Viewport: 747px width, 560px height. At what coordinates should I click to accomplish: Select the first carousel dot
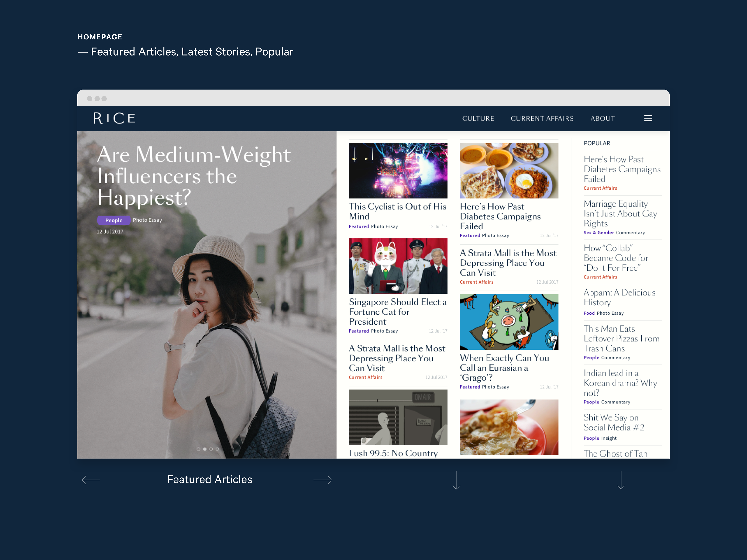click(199, 449)
